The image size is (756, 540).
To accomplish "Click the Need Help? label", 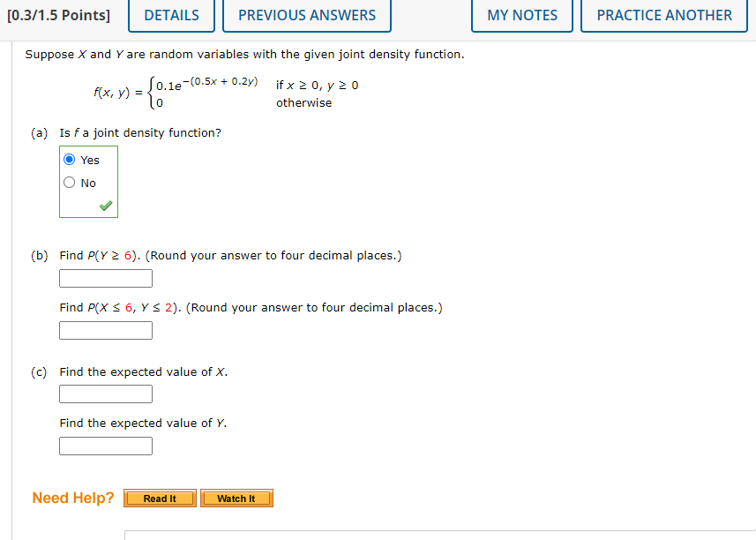I will (72, 498).
